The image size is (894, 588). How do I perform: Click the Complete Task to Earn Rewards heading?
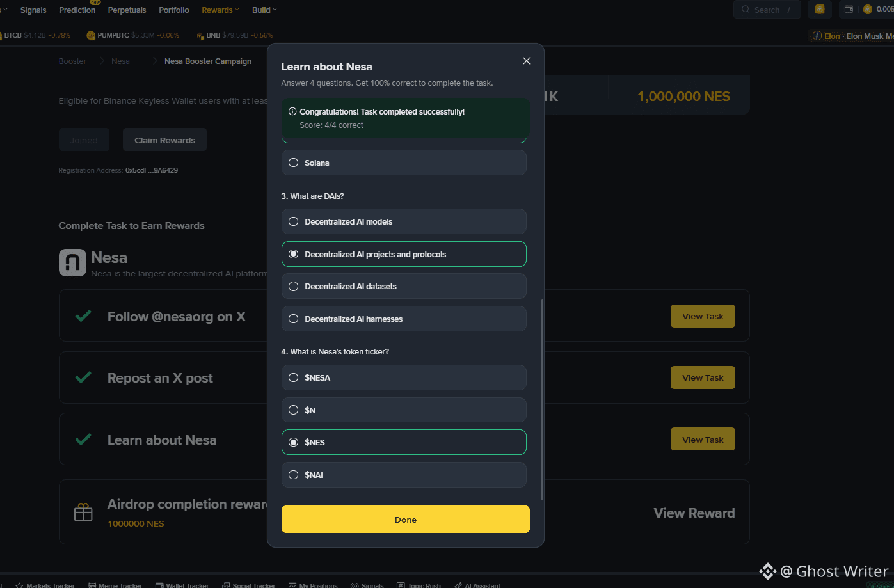coord(132,225)
